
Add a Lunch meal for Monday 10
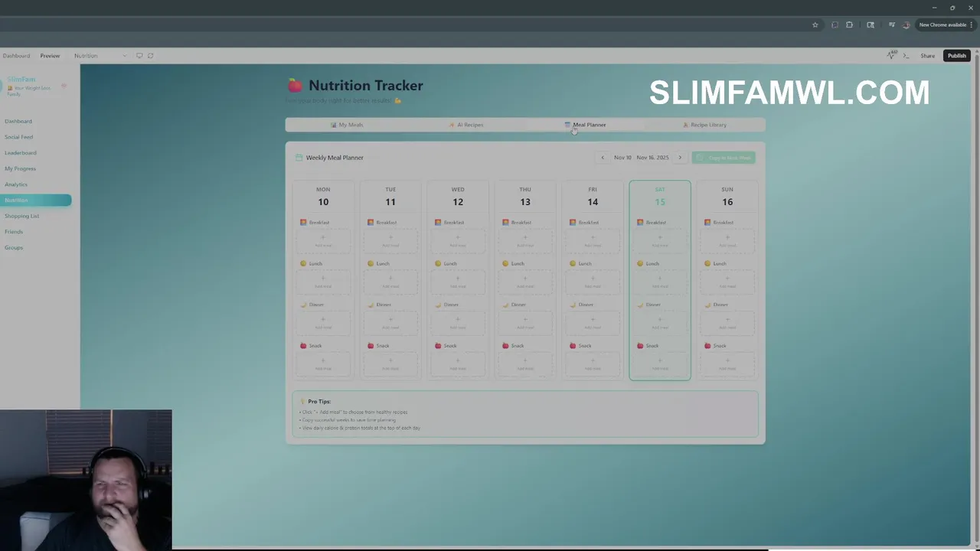tap(323, 282)
